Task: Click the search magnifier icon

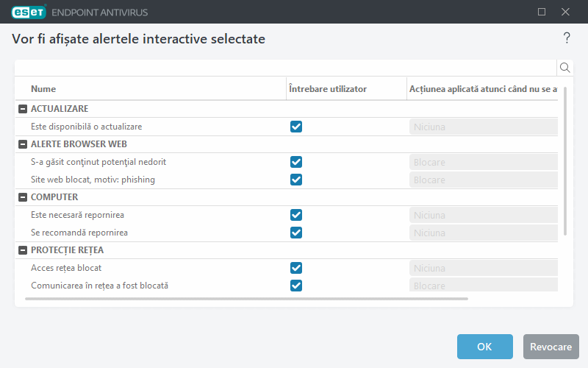Action: tap(565, 68)
